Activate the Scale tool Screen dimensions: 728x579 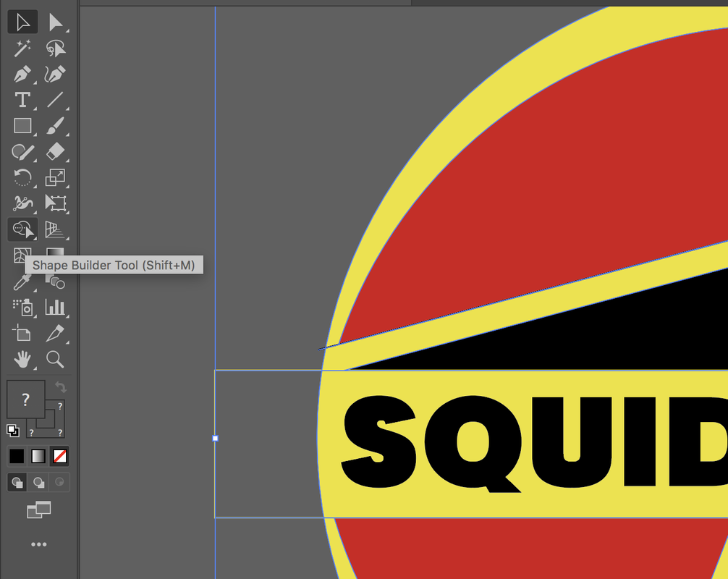coord(55,177)
